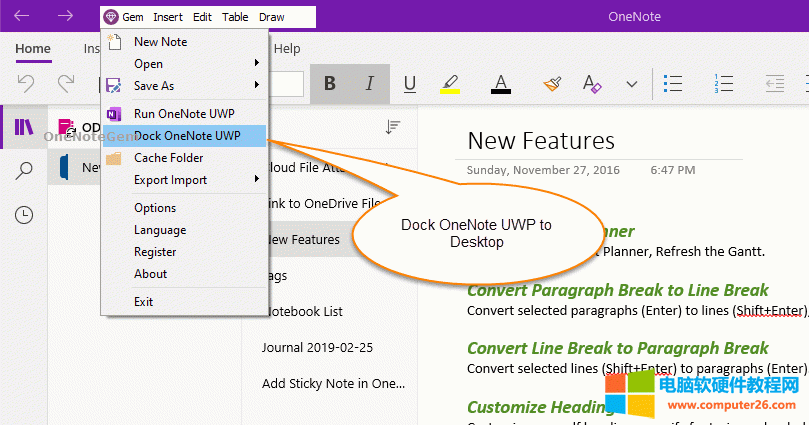Click the New Note page icon
This screenshot has width=809, height=425.
point(114,42)
